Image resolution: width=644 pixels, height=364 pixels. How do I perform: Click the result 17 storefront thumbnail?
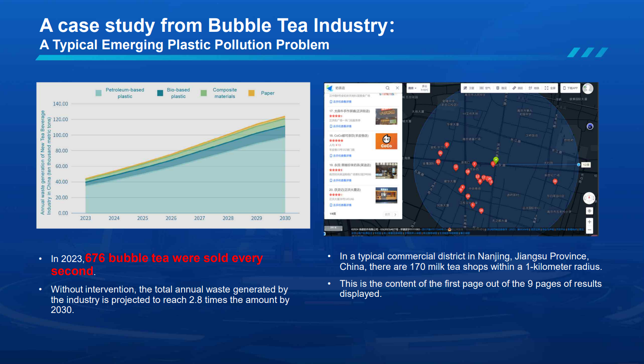pyautogui.click(x=386, y=116)
